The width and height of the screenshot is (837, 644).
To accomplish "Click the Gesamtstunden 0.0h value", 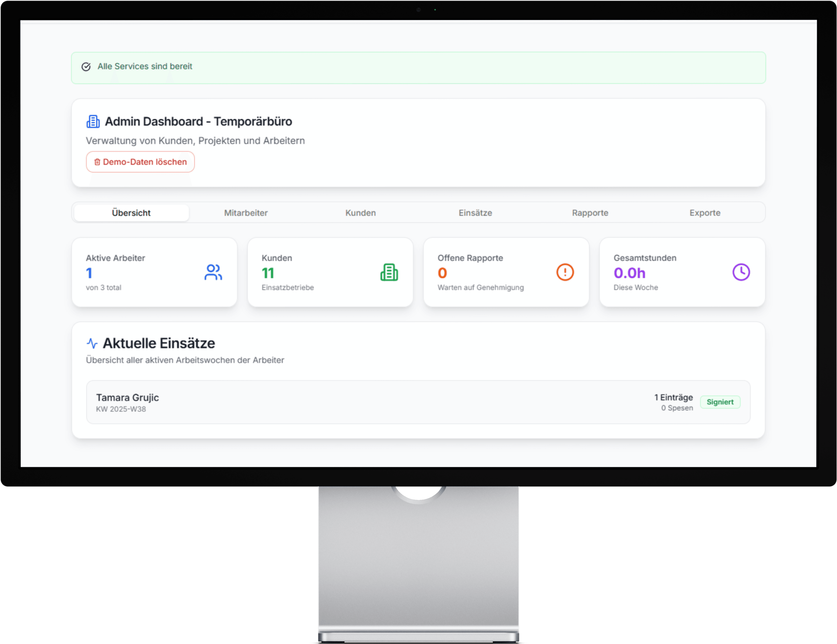I will pyautogui.click(x=629, y=273).
